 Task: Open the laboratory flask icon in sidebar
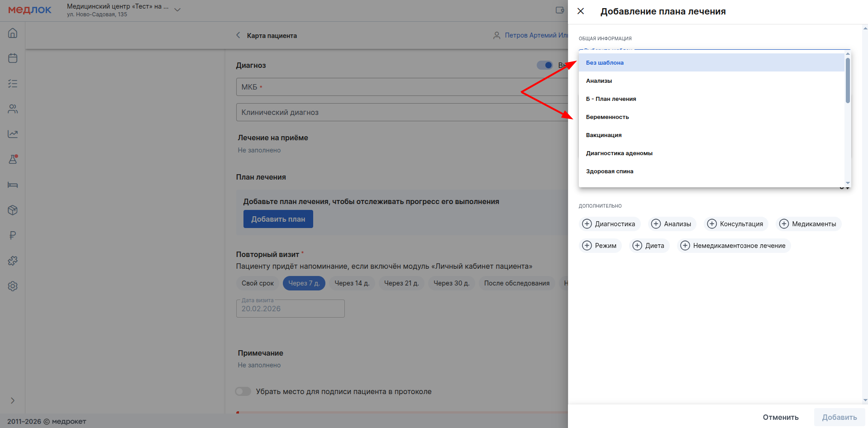click(x=13, y=160)
